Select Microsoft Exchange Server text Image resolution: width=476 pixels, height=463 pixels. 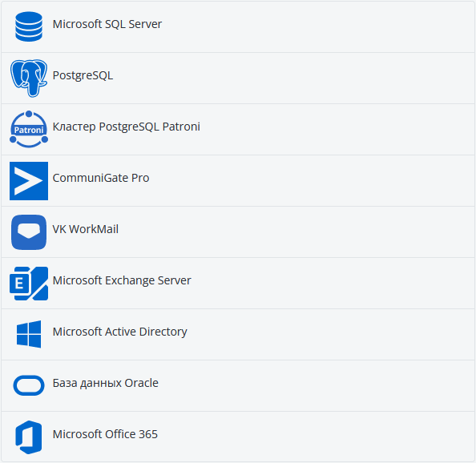tap(122, 280)
